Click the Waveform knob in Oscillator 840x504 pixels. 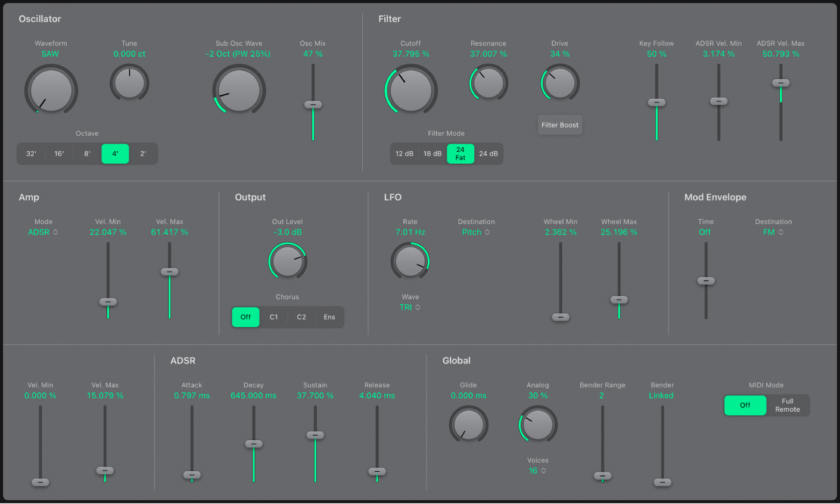coord(51,91)
